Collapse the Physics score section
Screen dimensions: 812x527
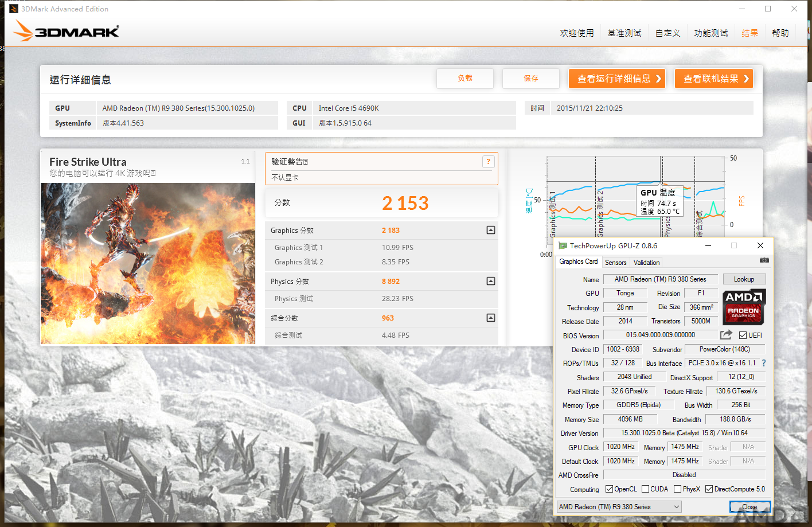(491, 281)
